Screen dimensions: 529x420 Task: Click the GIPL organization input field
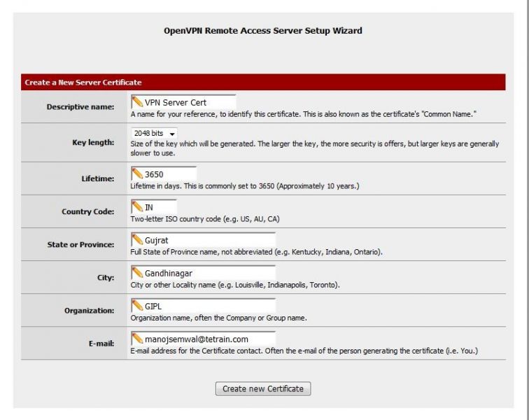[x=203, y=306]
